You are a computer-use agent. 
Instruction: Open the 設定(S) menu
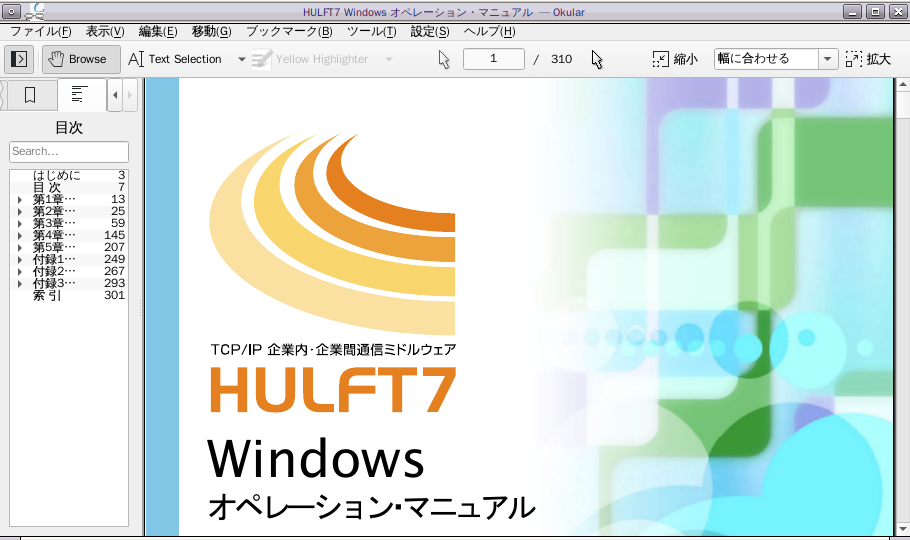pyautogui.click(x=430, y=31)
